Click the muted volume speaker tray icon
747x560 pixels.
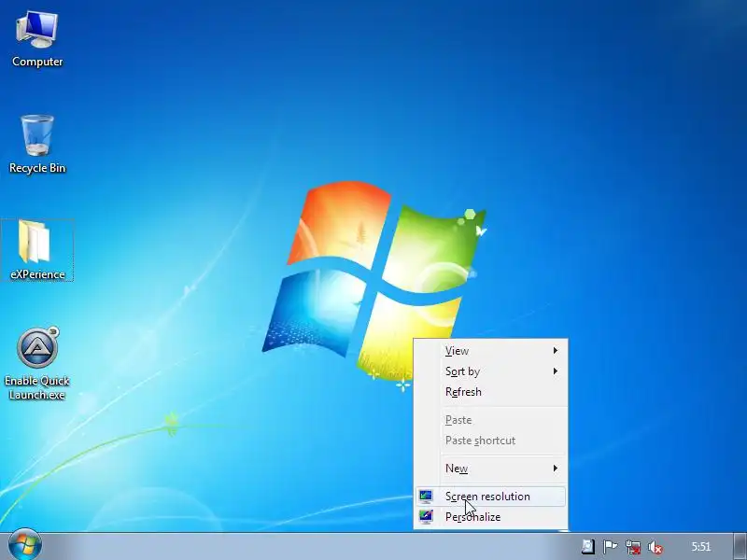(655, 547)
